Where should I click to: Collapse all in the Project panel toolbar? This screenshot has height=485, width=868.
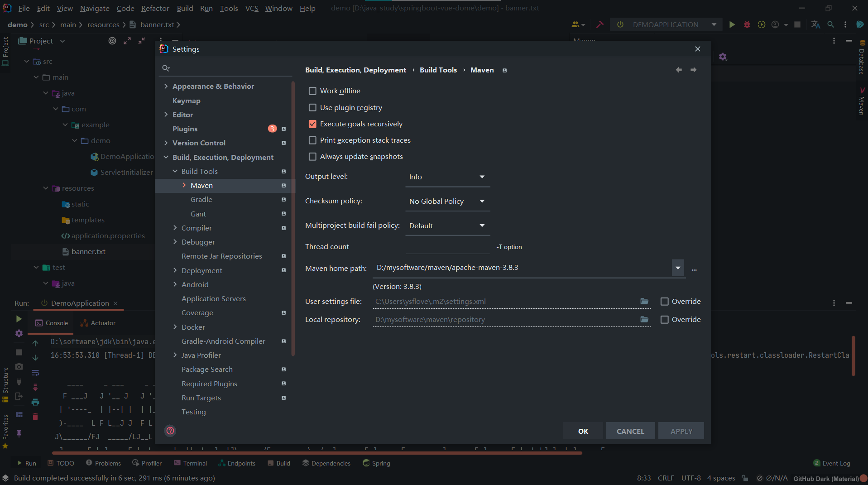[142, 41]
